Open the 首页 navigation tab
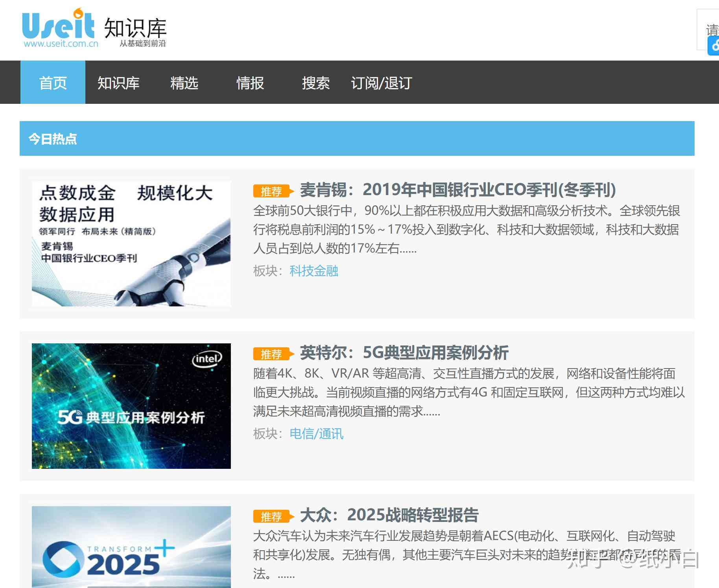Viewport: 719px width, 588px height. [x=53, y=83]
